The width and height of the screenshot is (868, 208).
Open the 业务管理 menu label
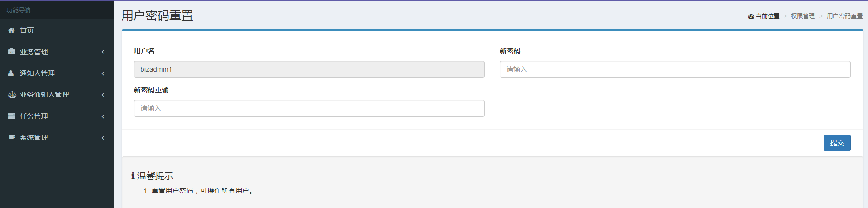(34, 52)
